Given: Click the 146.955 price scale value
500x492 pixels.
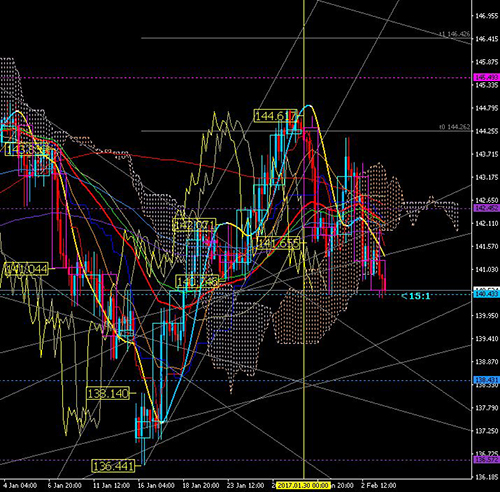Looking at the screenshot, I should (487, 16).
